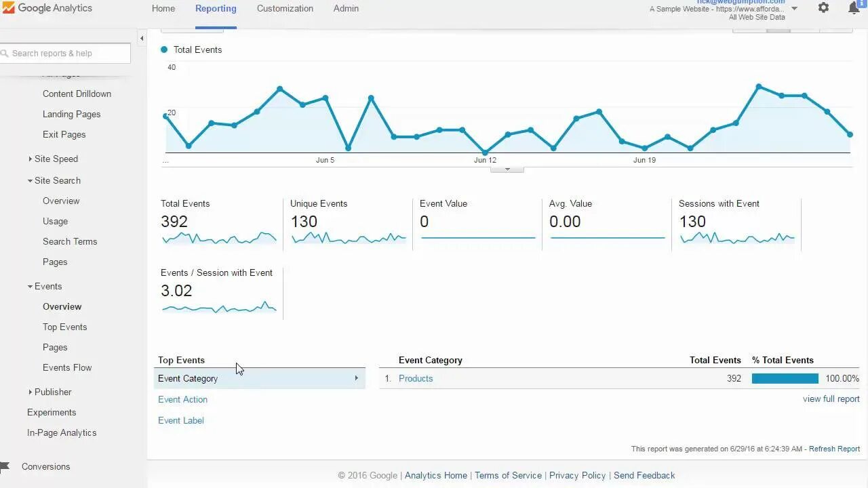
Task: Open Experiments in the sidebar
Action: pyautogui.click(x=52, y=412)
